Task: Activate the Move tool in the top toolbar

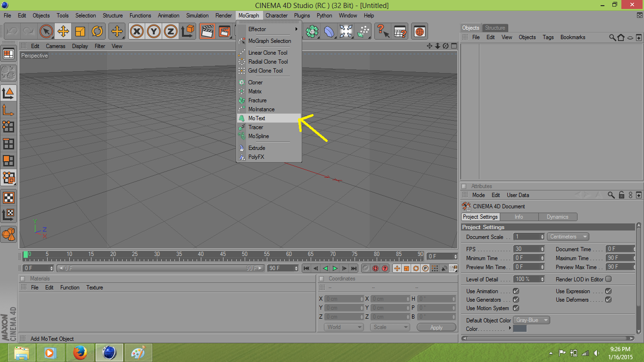Action: [x=63, y=32]
